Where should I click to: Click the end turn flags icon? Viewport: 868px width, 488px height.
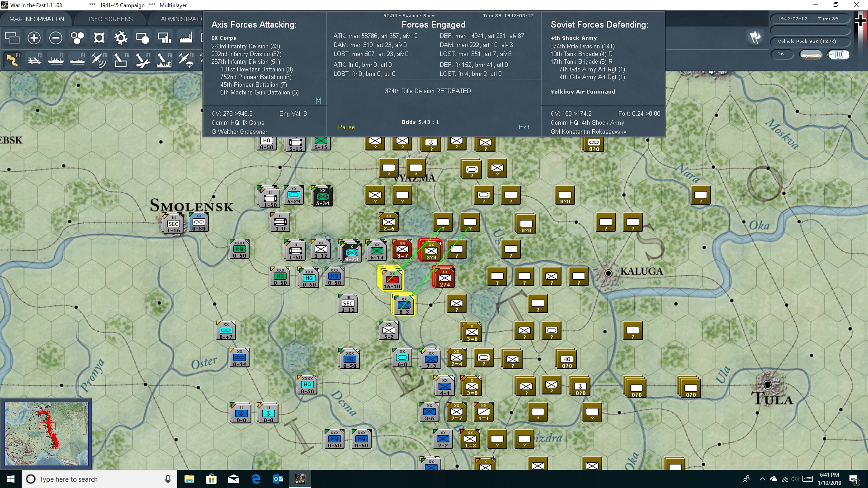[x=755, y=38]
